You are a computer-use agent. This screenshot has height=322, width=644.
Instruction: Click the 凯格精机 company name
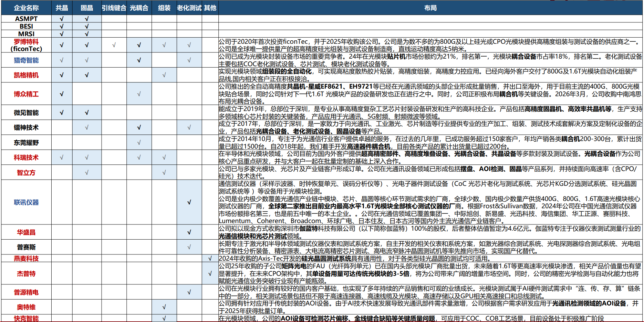(x=26, y=75)
